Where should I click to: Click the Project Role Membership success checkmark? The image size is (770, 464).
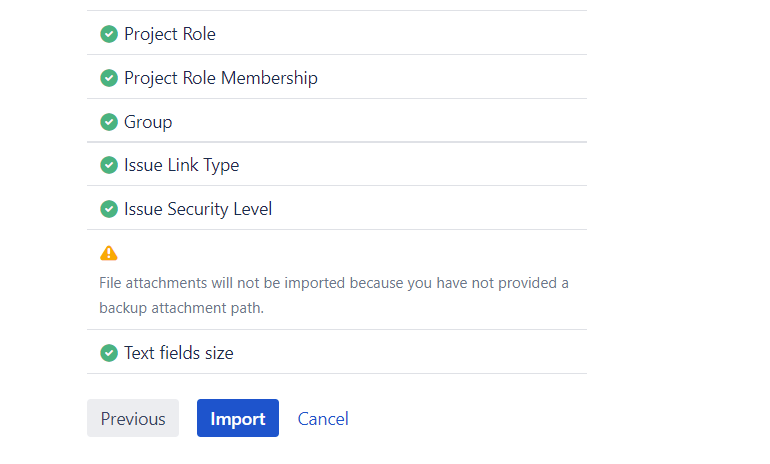[109, 78]
